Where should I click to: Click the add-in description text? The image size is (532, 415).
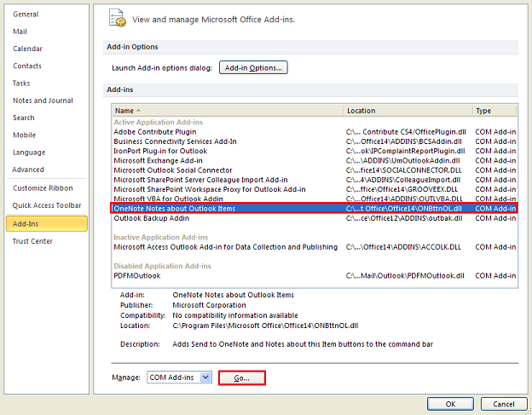click(303, 344)
